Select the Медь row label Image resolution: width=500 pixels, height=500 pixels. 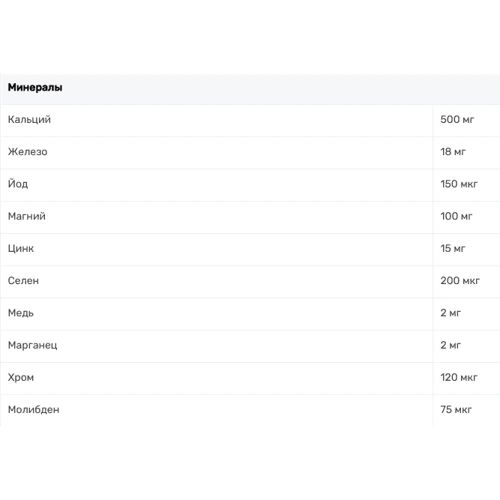coord(21,313)
